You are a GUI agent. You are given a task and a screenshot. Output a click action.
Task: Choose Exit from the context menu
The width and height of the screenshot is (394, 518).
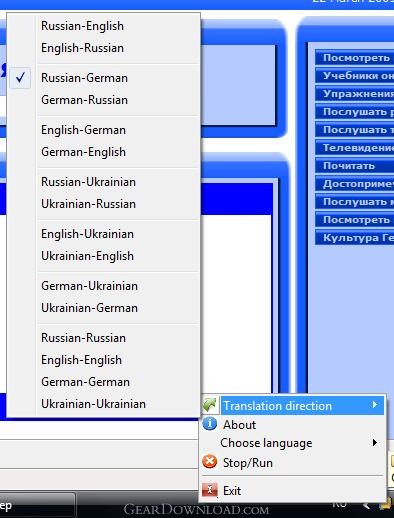click(x=293, y=491)
